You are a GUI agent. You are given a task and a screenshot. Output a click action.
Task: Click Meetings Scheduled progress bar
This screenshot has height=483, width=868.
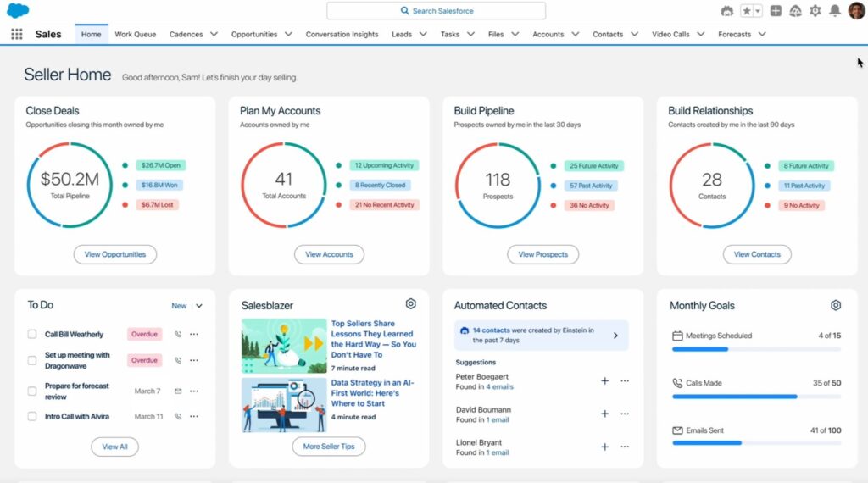[x=756, y=349]
